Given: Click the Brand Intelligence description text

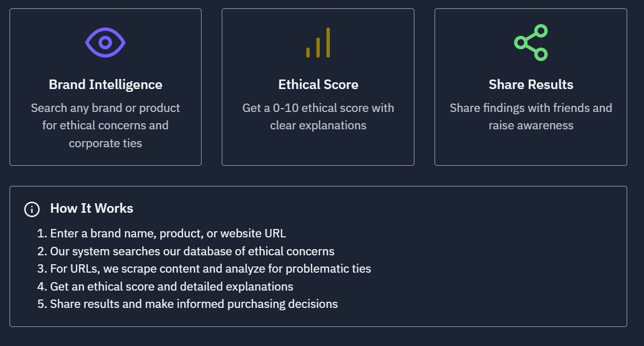Looking at the screenshot, I should (x=105, y=125).
